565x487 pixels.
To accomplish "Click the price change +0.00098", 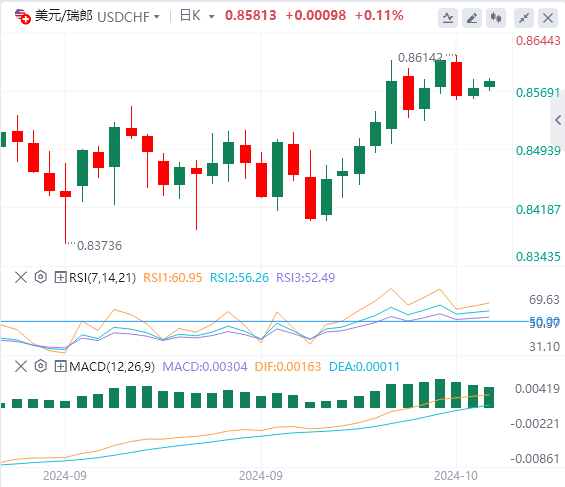I will coord(316,15).
